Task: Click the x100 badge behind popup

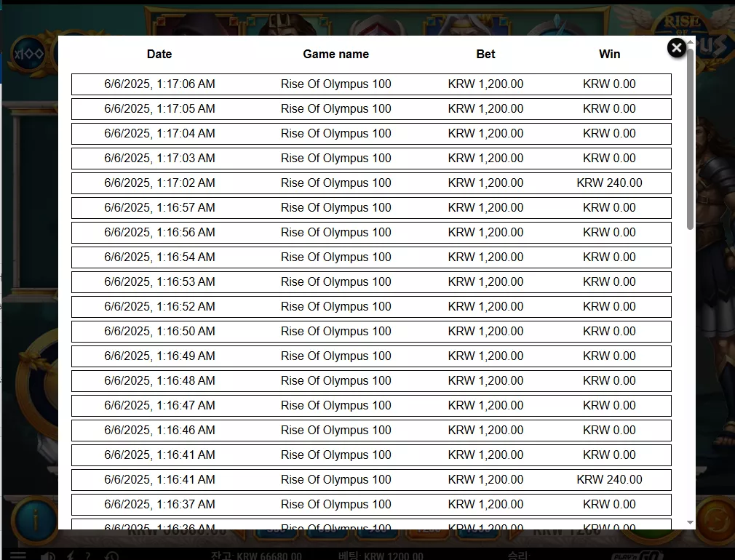Action: 28,54
